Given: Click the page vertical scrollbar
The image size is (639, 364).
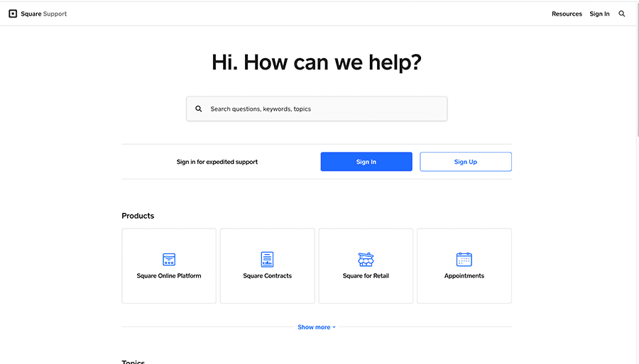Looking at the screenshot, I should 637,70.
